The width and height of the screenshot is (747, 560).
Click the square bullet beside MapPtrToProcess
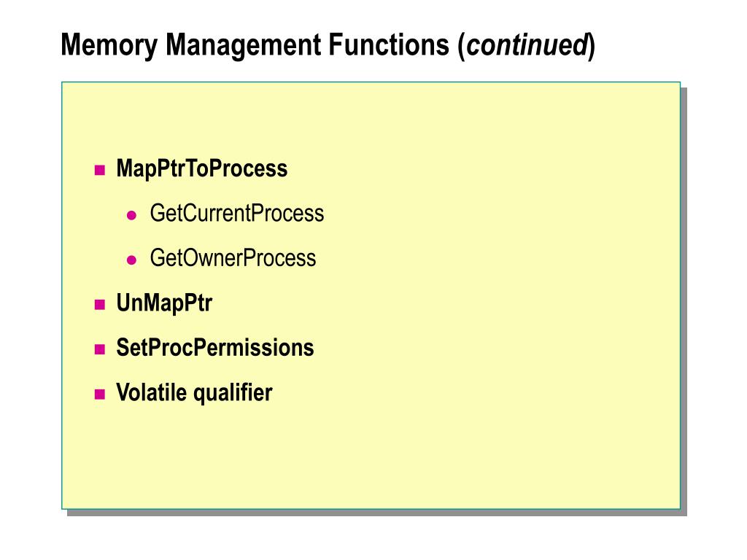100,171
